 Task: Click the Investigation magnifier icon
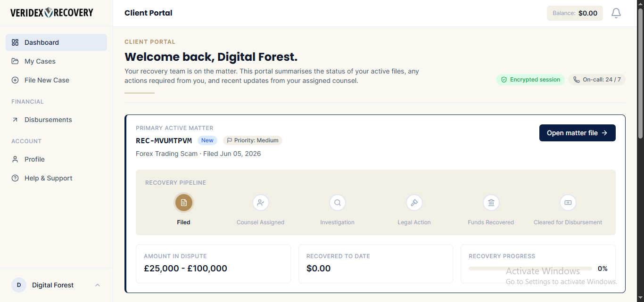tap(338, 203)
